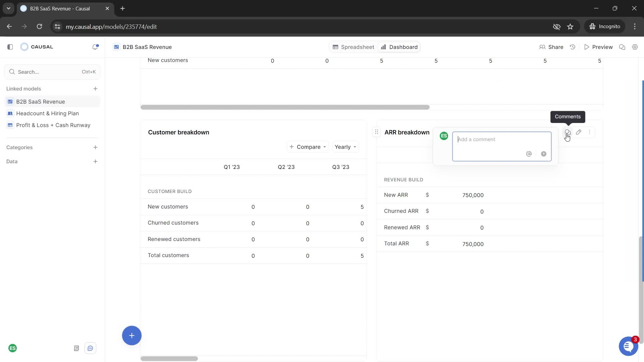644x362 pixels.
Task: Expand the Compare dropdown in Customer breakdown
Action: point(308,147)
